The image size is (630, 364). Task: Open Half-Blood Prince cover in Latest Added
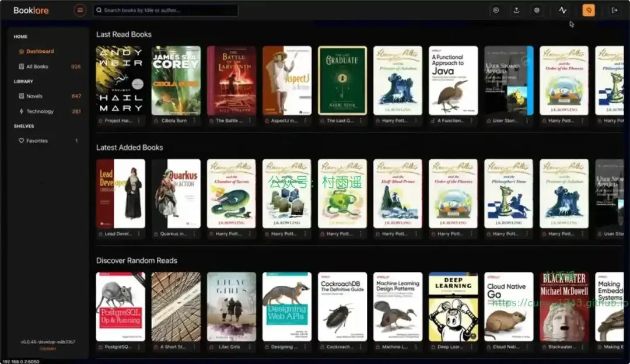pos(398,194)
